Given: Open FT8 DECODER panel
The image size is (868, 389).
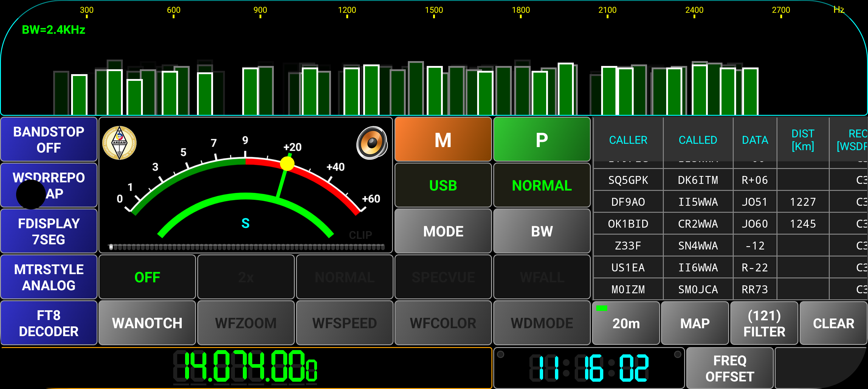Looking at the screenshot, I should pos(49,323).
